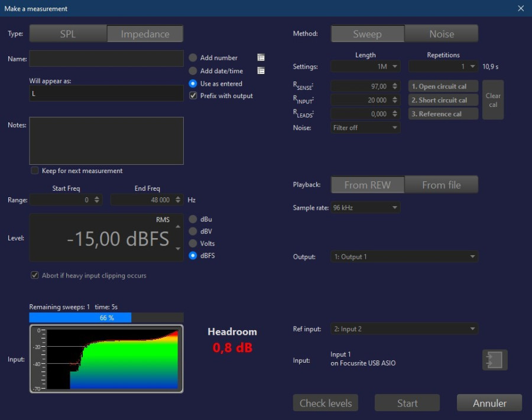532x420 pixels.
Task: Click the Start button
Action: [x=407, y=403]
